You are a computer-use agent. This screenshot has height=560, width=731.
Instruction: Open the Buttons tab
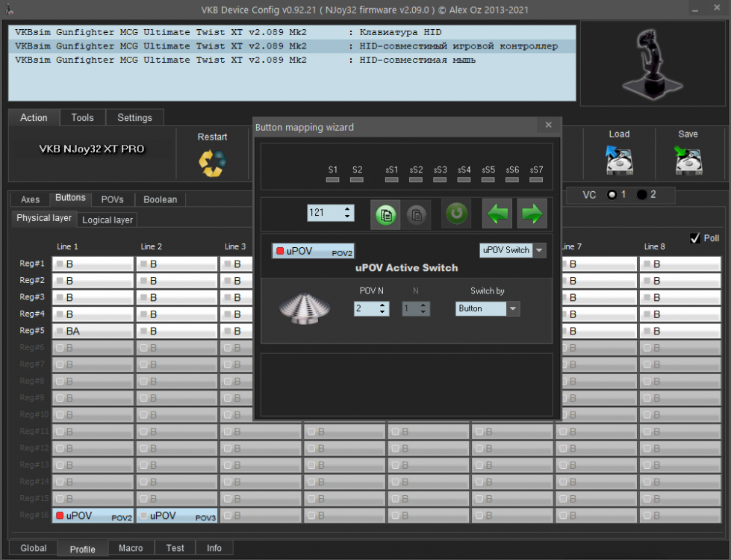click(x=70, y=198)
